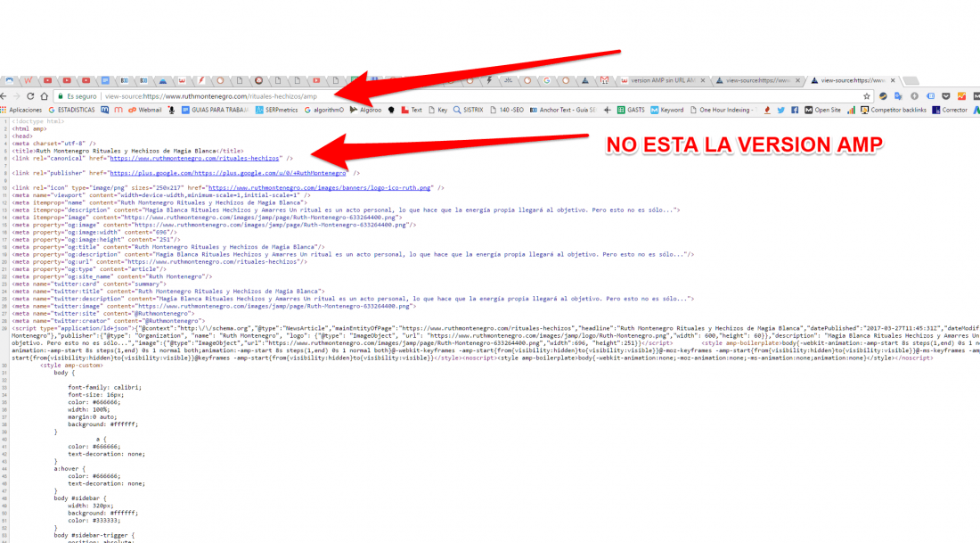Image resolution: width=980 pixels, height=543 pixels.
Task: Close the active view-source tab
Action: tap(893, 81)
